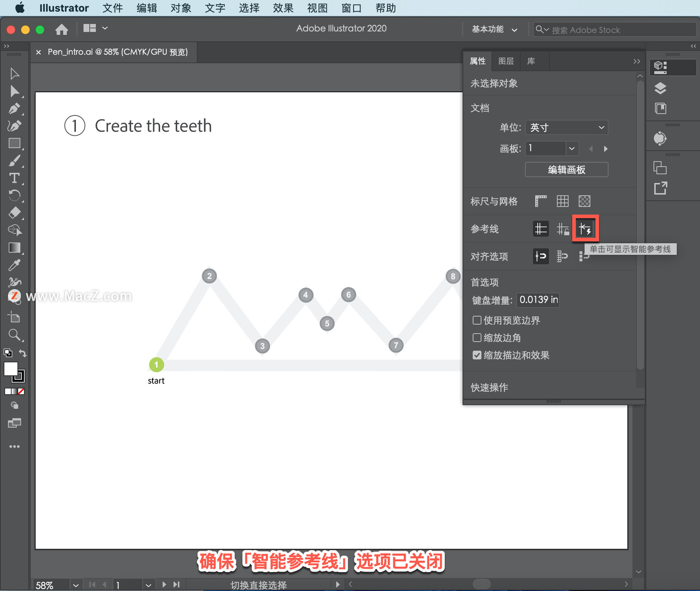700x591 pixels.
Task: Choose the Rectangle tool
Action: (x=14, y=143)
